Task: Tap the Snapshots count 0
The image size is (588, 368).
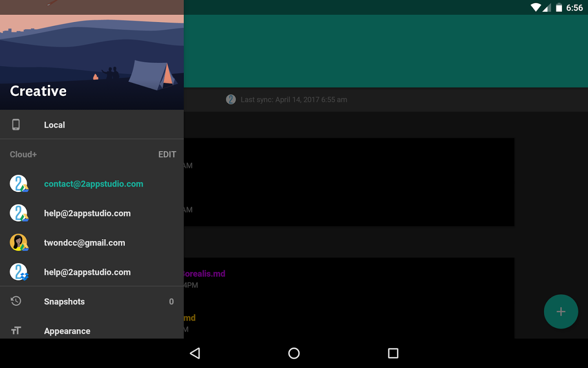Action: 171,302
